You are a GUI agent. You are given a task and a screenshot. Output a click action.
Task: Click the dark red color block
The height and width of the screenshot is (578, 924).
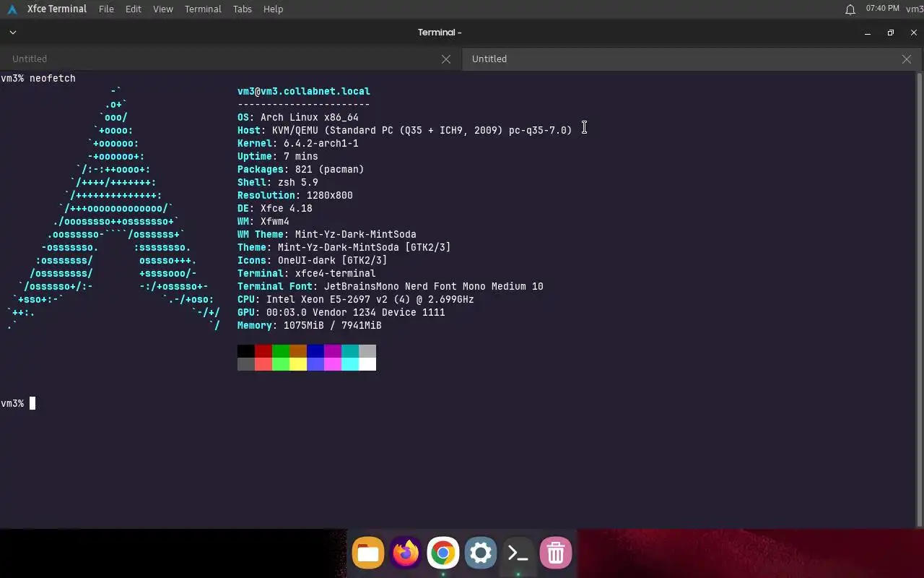click(263, 351)
